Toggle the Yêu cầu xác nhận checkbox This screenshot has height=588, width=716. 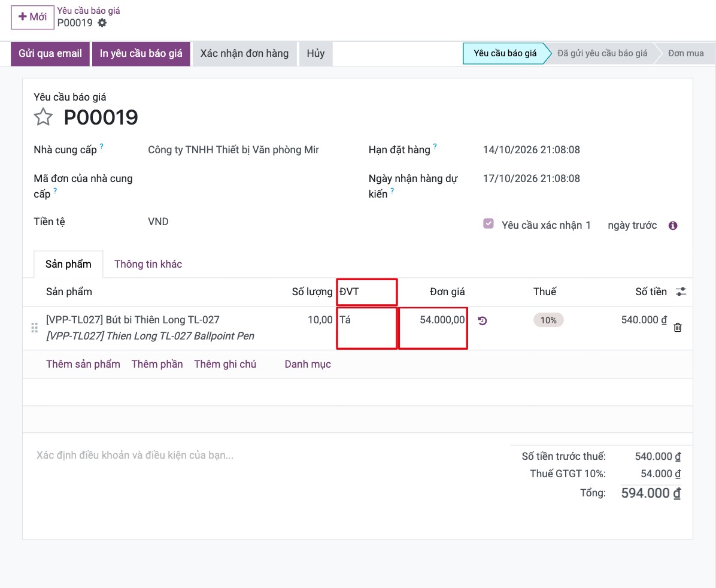click(x=488, y=223)
